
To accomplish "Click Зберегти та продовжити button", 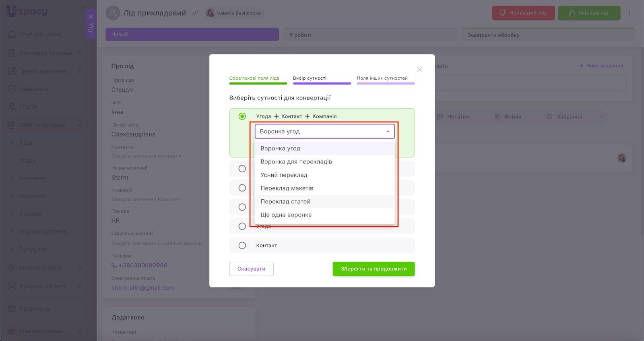I will pos(374,269).
